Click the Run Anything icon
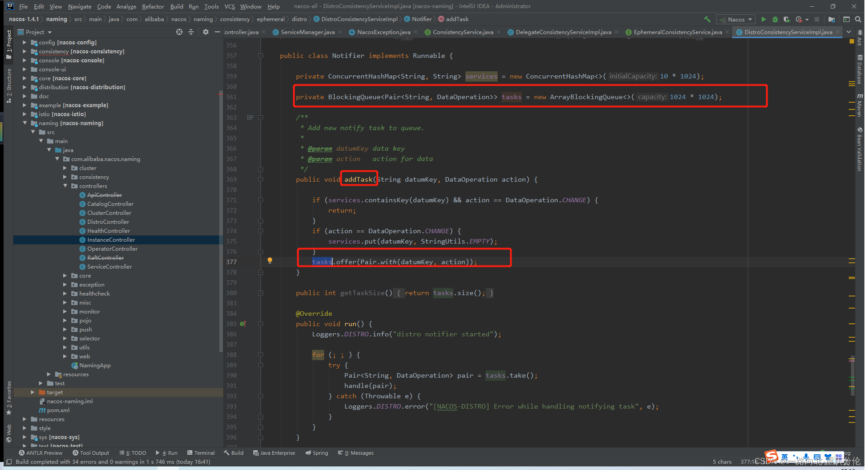 coord(846,19)
